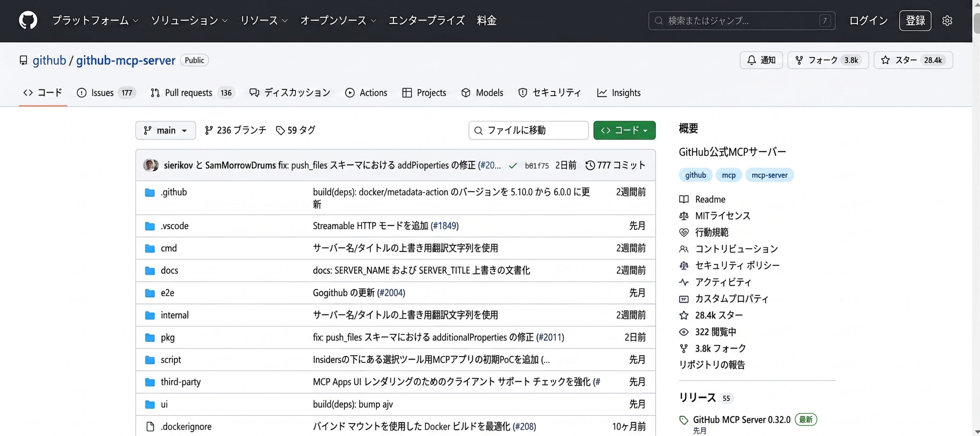Focus the ファイルに移動 file search field

click(528, 131)
